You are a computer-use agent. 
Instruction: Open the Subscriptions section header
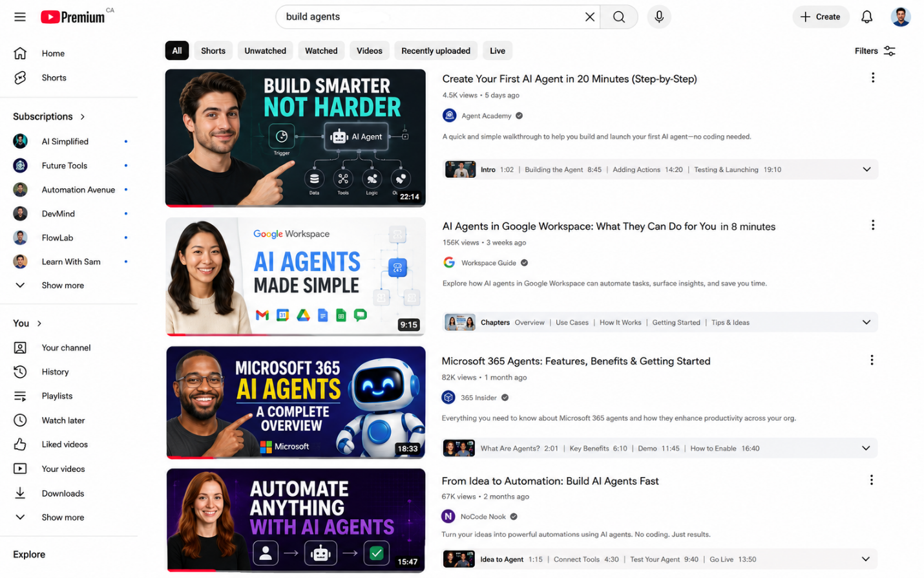click(49, 117)
